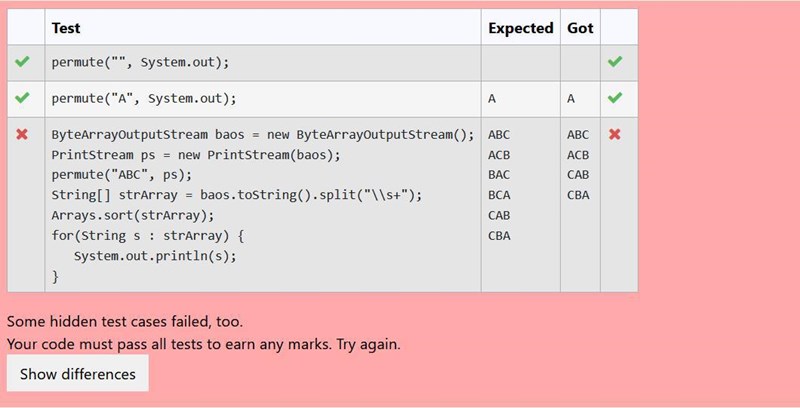800x408 pixels.
Task: Click the Expected column header
Action: 520,28
